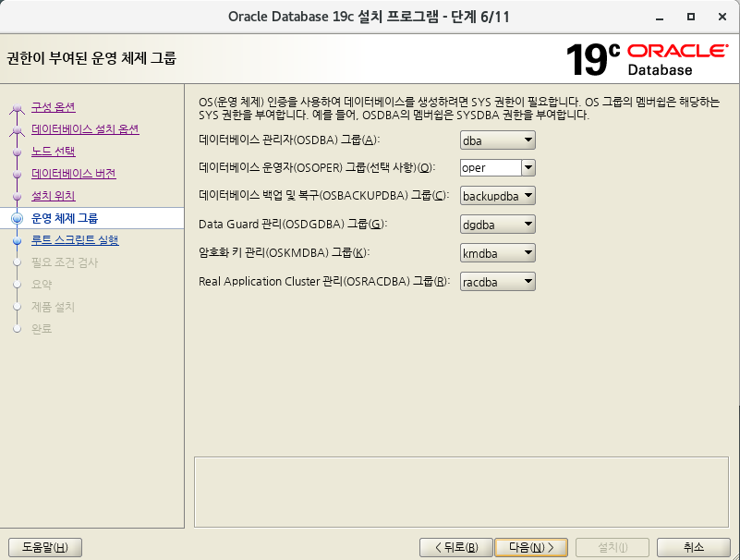Click the 도움말(H) help button
Screen dimensions: 740x560
pyautogui.click(x=45, y=547)
